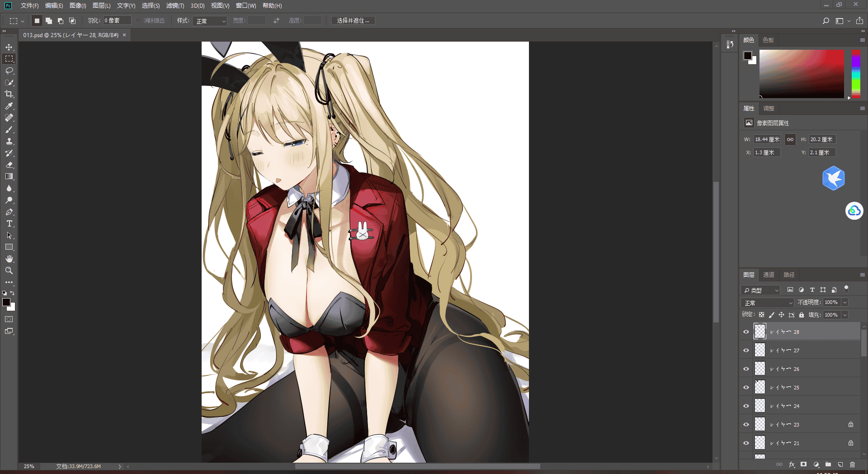Toggle visibility of レイヤー 25

tap(746, 387)
